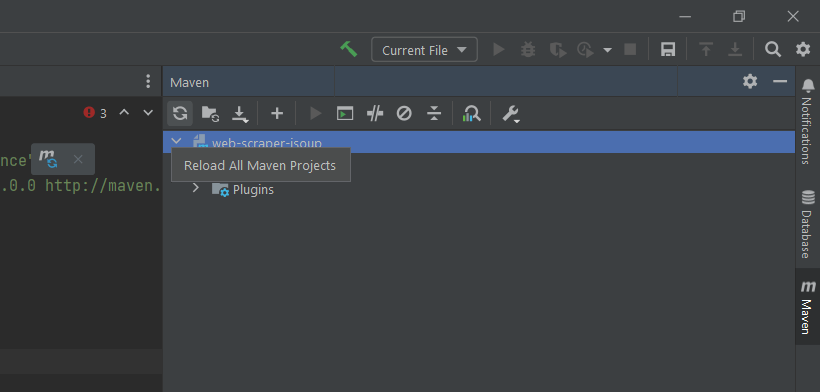820x392 pixels.
Task: Click Download Sources and Documentation icon
Action: pos(240,114)
